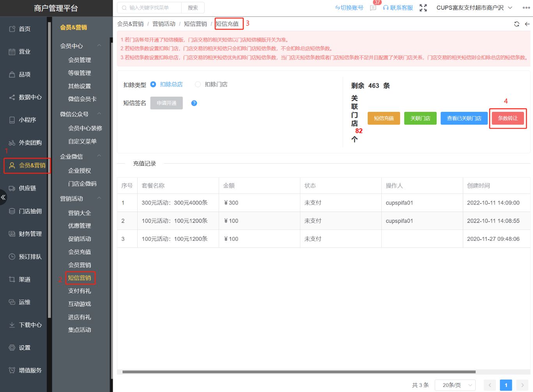
Task: Click the green 关联门店 button
Action: click(x=420, y=118)
